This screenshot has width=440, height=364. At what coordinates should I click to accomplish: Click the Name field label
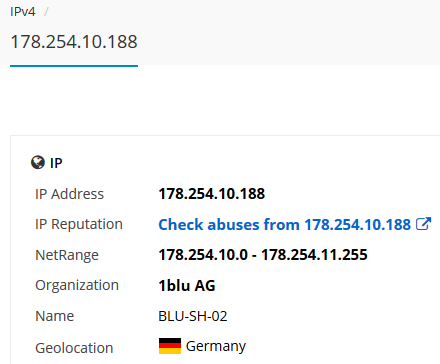click(x=55, y=316)
